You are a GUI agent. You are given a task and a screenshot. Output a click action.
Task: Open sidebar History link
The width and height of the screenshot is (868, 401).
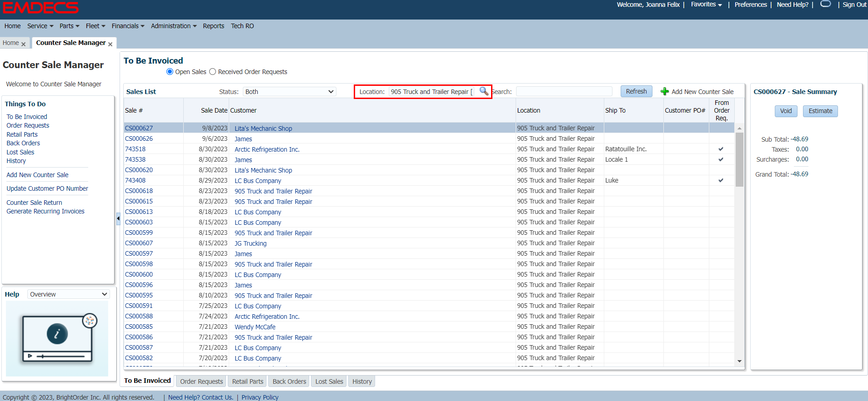click(16, 161)
